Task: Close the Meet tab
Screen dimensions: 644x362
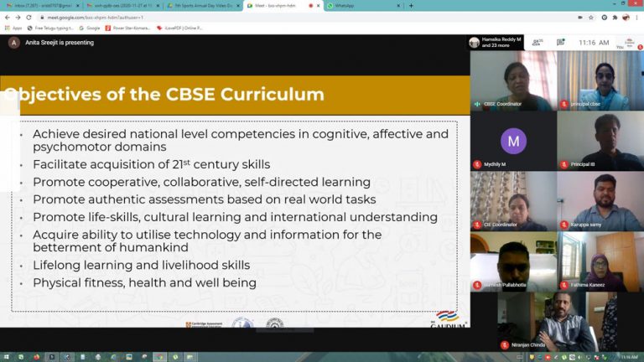Action: (318, 6)
